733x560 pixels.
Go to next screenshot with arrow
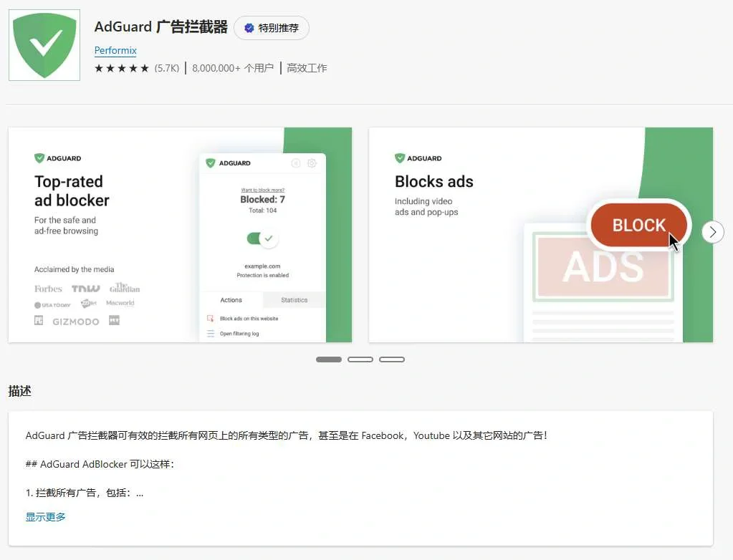(713, 232)
